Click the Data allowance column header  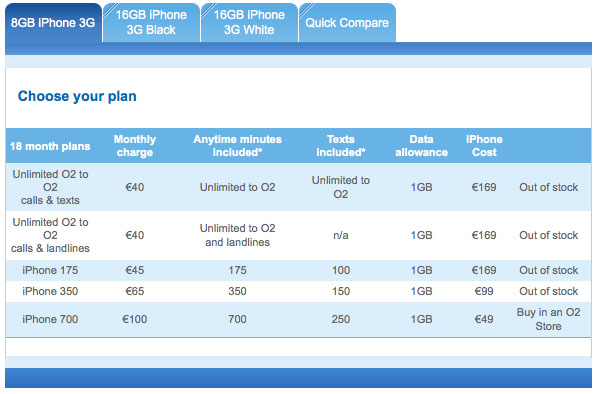pyautogui.click(x=421, y=146)
